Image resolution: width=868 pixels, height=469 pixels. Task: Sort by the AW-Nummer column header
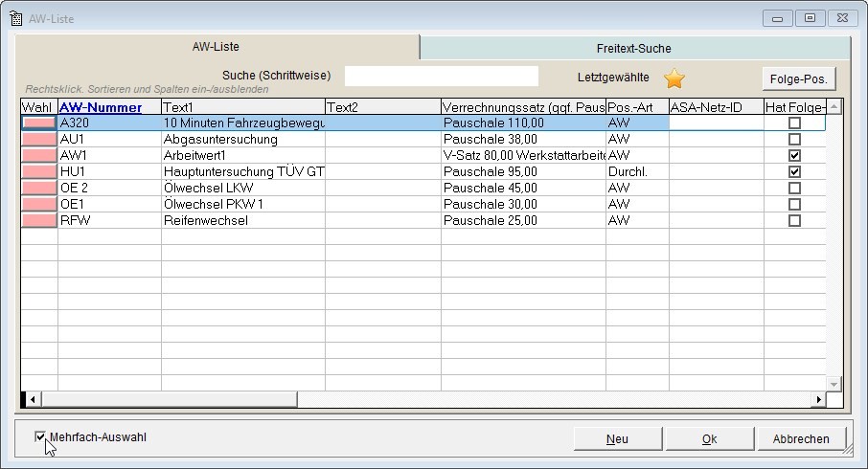point(109,107)
